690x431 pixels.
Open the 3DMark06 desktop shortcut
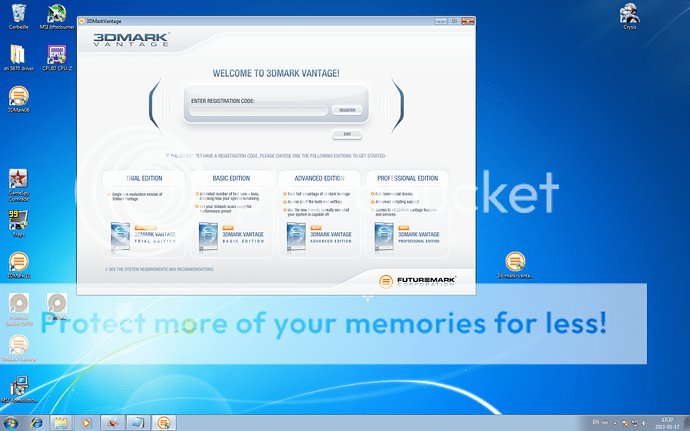click(x=18, y=97)
